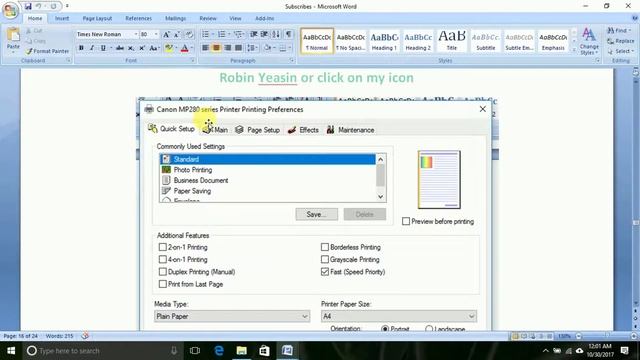Image resolution: width=640 pixels, height=360 pixels.
Task: Switch to the Page Setup tab
Action: click(258, 130)
